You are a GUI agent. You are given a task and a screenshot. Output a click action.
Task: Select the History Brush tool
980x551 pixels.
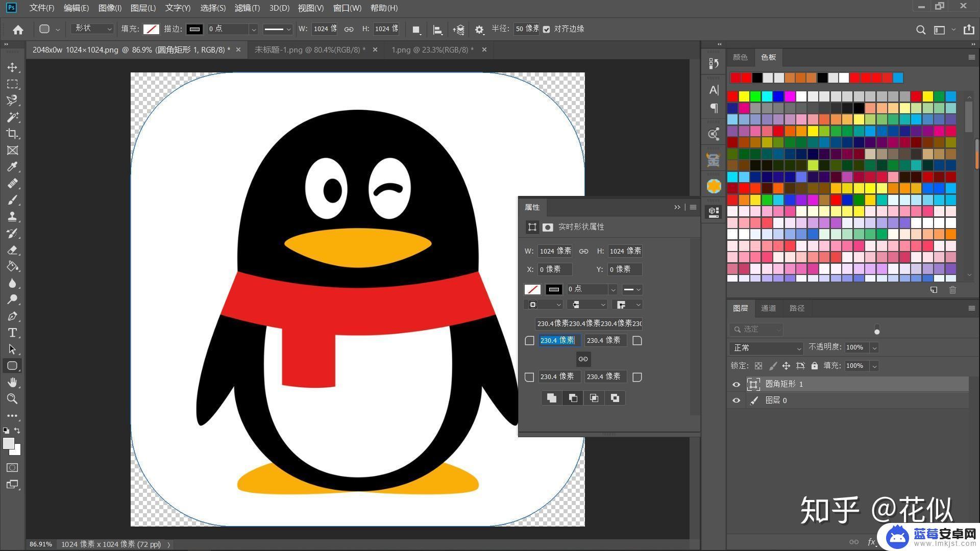coord(12,233)
